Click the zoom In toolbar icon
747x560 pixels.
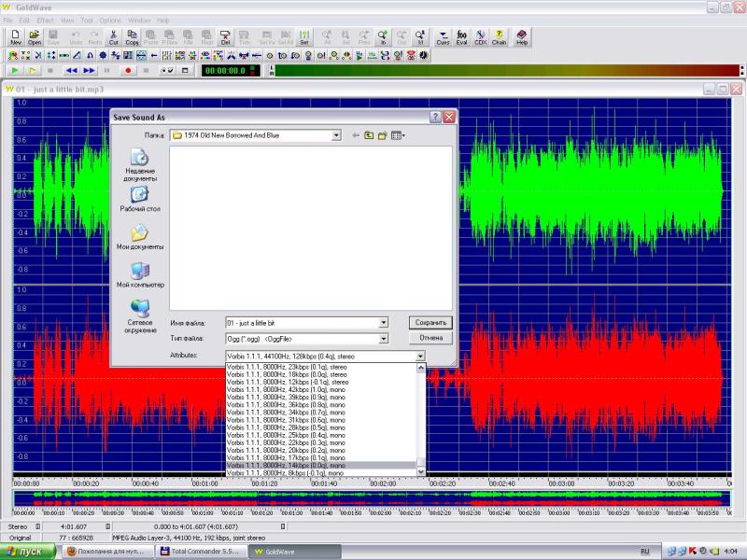point(383,37)
